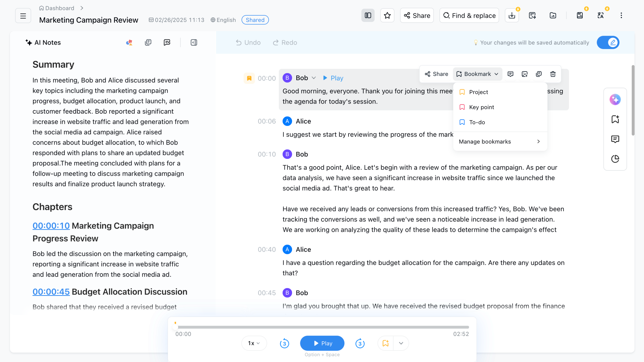Expand the player bookmark type chevron
This screenshot has width=644, height=362.
401,343
